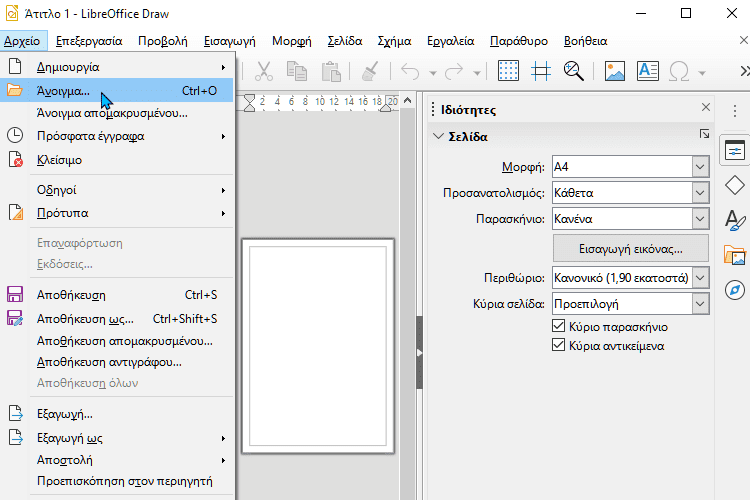Open the Κύρια σελίδα dropdown
Image resolution: width=750 pixels, height=500 pixels.
[x=700, y=304]
